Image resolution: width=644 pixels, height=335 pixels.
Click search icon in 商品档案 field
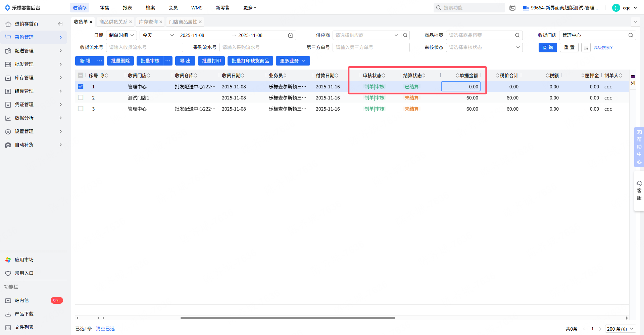tap(517, 35)
